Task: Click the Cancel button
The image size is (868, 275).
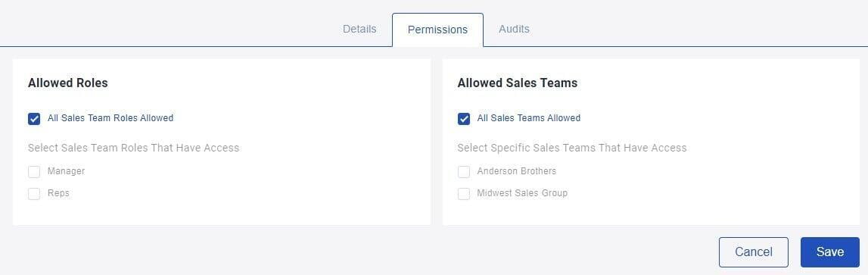Action: [x=754, y=252]
